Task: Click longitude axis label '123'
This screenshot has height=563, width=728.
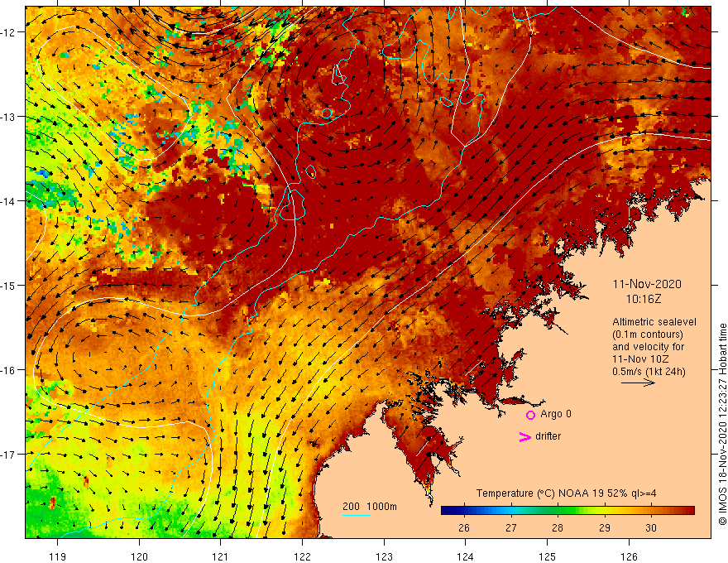Action: tap(384, 556)
